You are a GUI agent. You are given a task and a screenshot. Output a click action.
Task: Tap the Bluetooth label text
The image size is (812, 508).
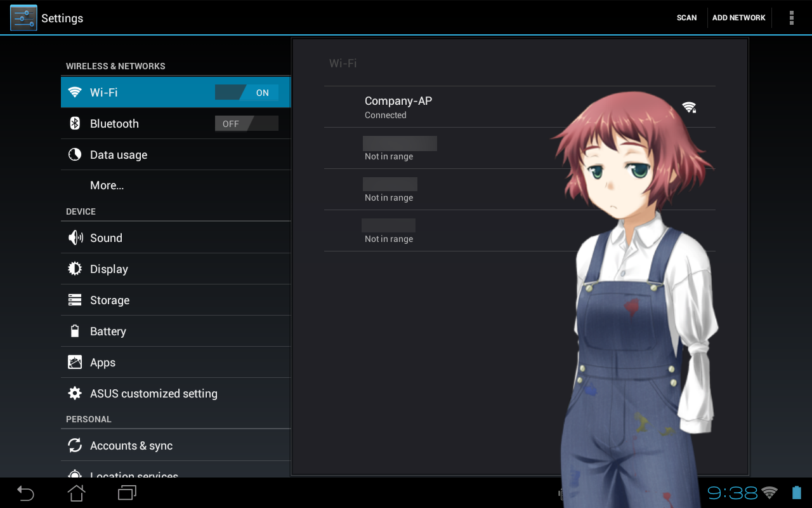pos(114,124)
